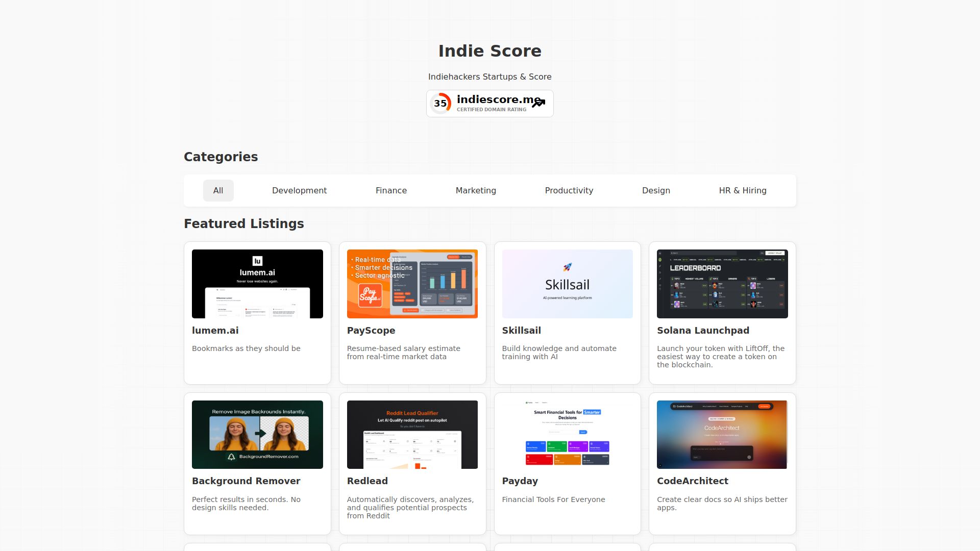Viewport: 980px width, 551px height.
Task: Click the lumem.ai listing title
Action: coord(215,331)
